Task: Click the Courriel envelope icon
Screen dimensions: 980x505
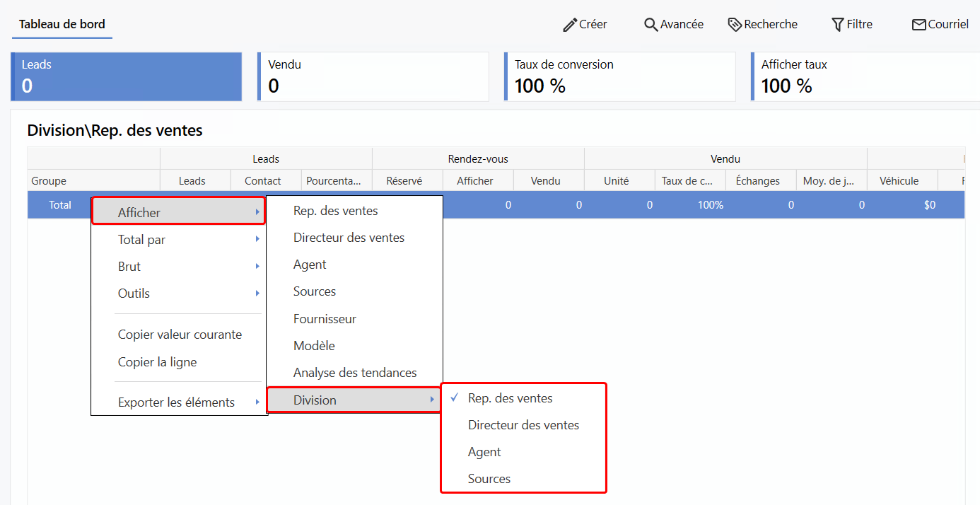Action: click(918, 25)
